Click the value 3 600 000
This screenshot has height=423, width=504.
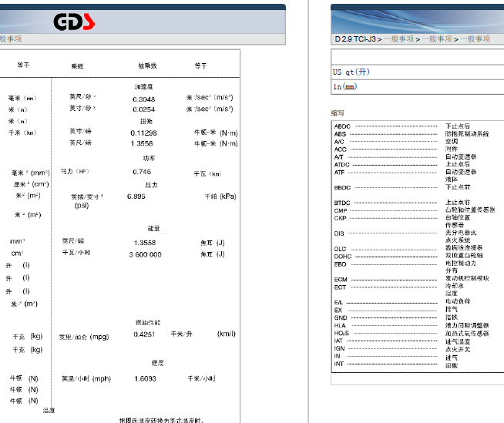pyautogui.click(x=146, y=254)
